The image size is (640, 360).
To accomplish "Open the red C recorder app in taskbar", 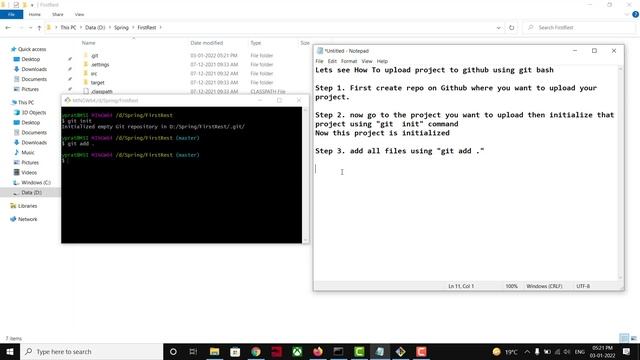I will (421, 351).
